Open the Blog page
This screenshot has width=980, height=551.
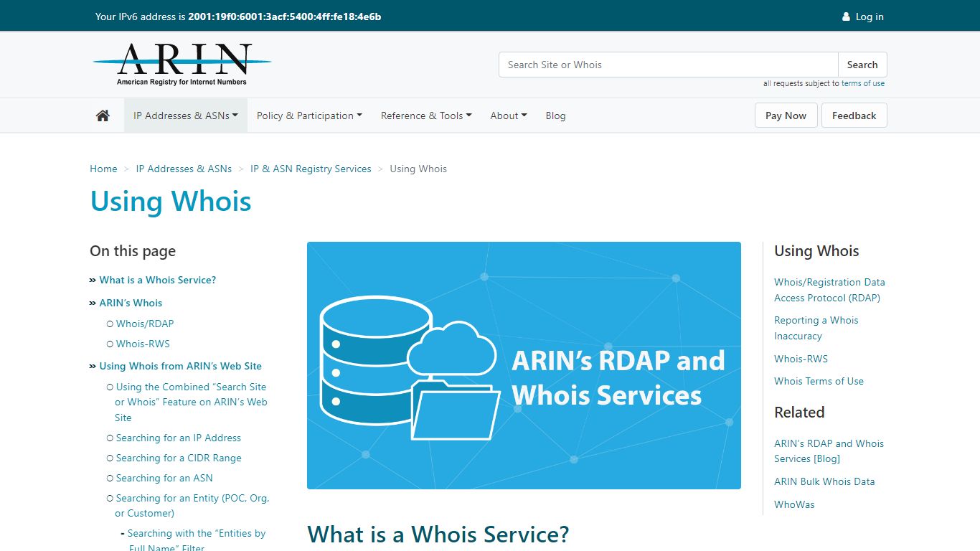[x=555, y=116]
